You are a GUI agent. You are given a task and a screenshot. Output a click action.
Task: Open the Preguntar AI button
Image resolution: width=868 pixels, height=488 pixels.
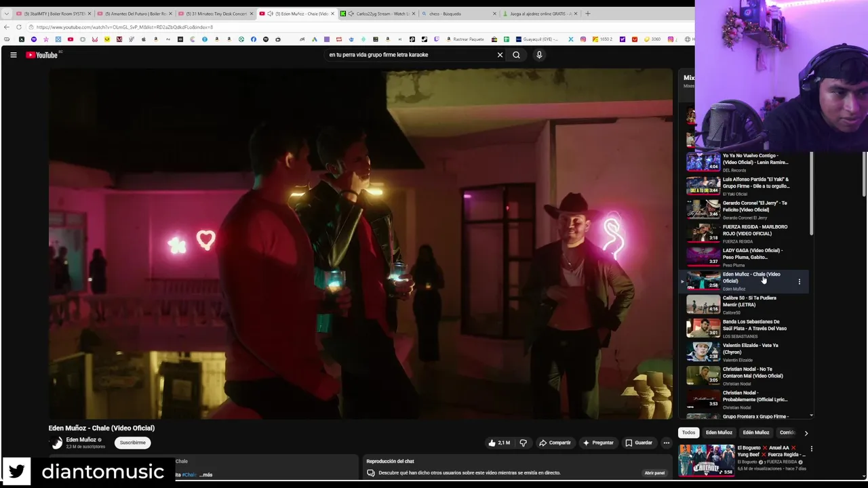598,443
